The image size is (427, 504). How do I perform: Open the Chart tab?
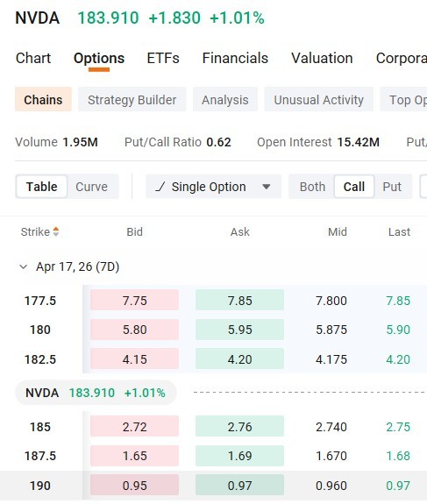(33, 59)
